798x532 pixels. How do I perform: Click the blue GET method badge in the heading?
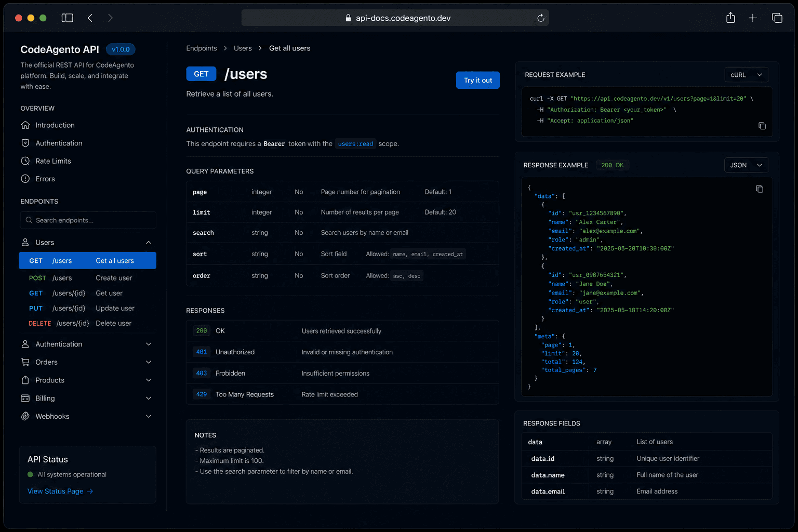tap(201, 74)
